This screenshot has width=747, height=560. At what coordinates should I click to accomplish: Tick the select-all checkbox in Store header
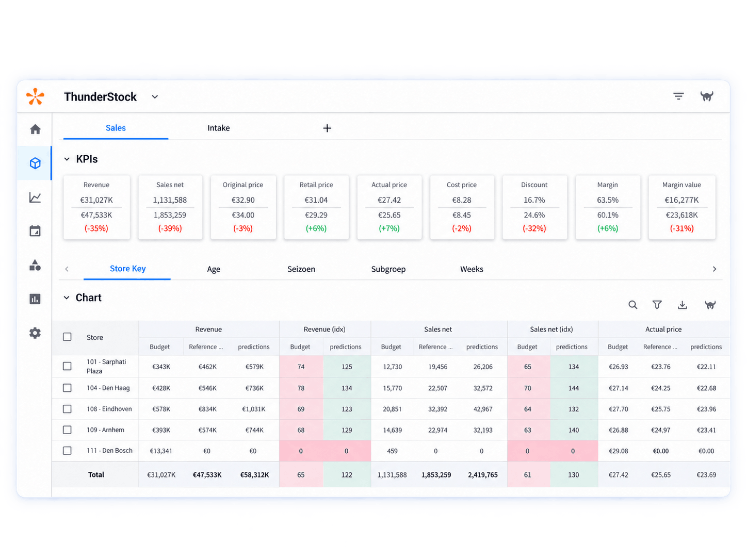(x=67, y=337)
